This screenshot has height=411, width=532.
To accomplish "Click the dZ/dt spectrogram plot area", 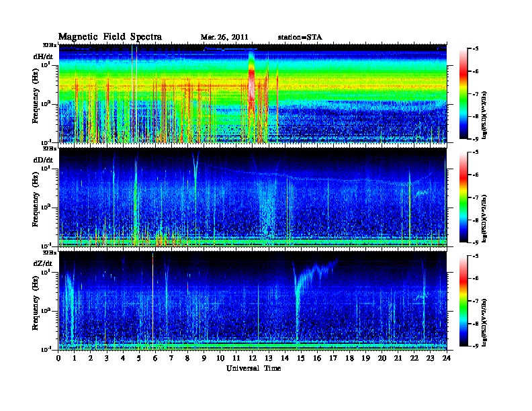I will coord(253,301).
